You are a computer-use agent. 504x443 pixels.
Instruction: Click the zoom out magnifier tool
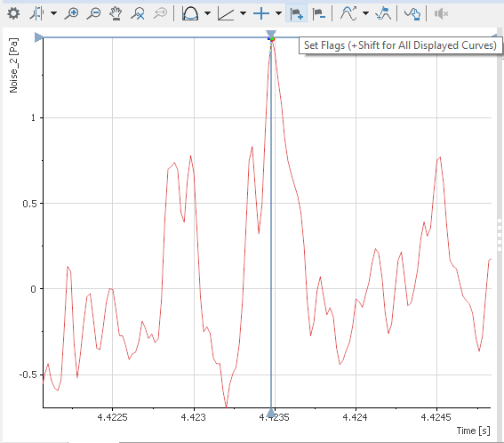click(x=94, y=13)
